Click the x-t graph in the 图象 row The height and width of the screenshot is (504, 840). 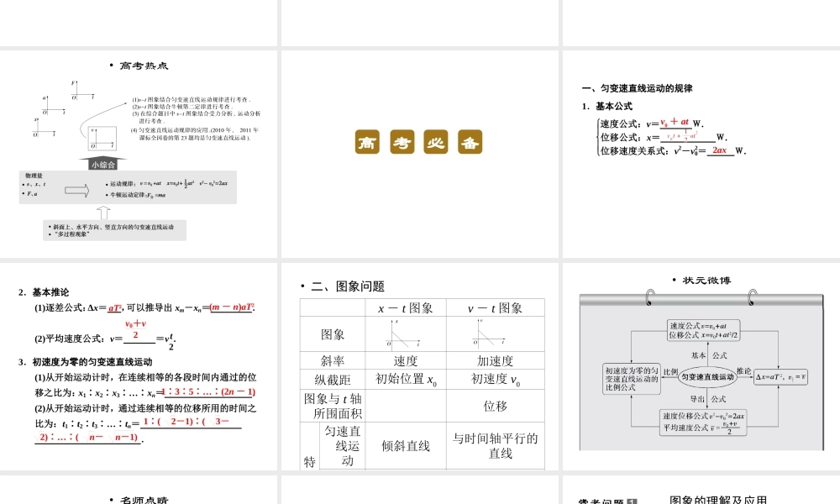coord(404,333)
